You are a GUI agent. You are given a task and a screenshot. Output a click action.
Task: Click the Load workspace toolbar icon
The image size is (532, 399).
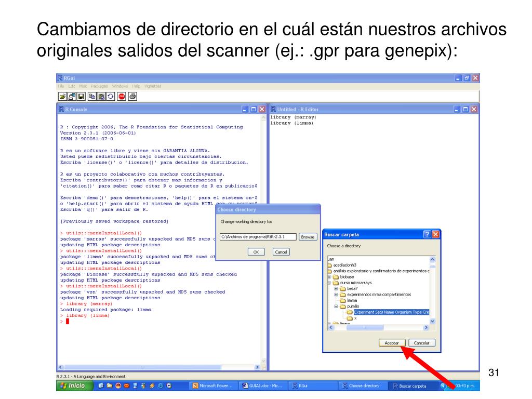72,97
